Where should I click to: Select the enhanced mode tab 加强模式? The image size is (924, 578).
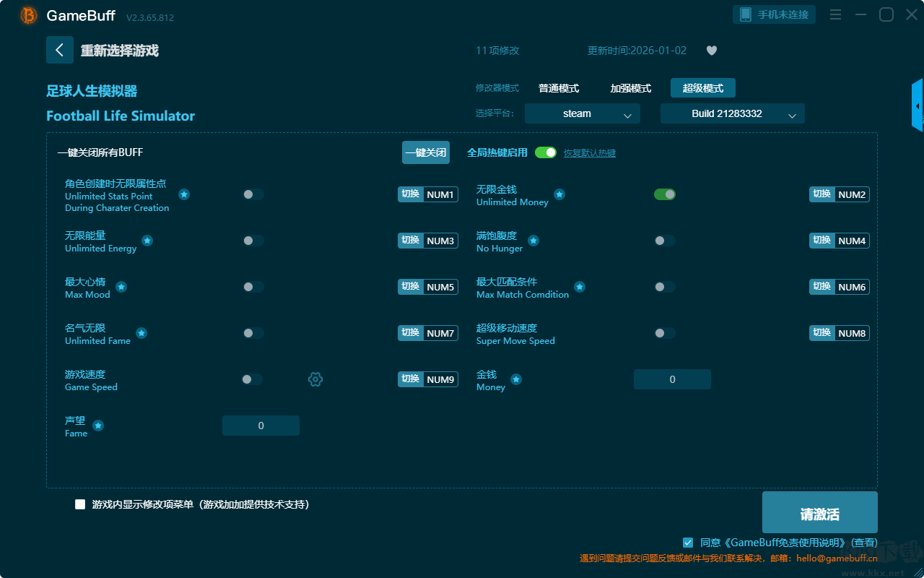tap(631, 88)
